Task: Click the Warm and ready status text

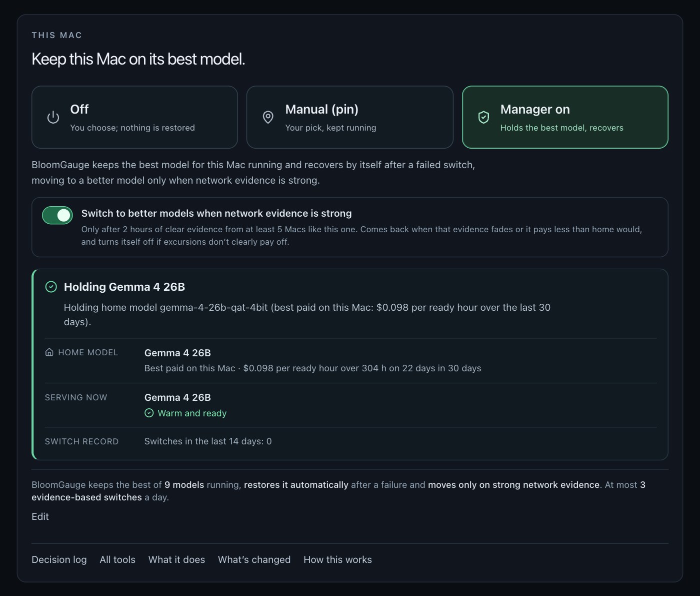Action: pyautogui.click(x=192, y=413)
